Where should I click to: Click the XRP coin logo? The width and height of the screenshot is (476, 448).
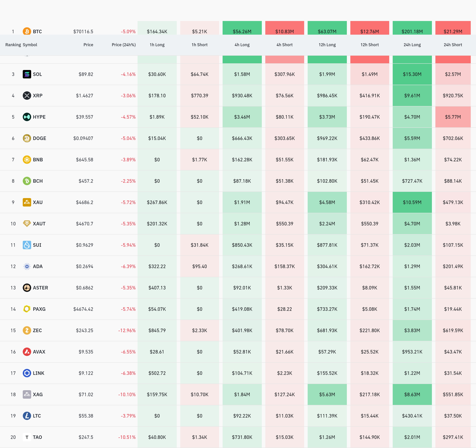(x=27, y=96)
